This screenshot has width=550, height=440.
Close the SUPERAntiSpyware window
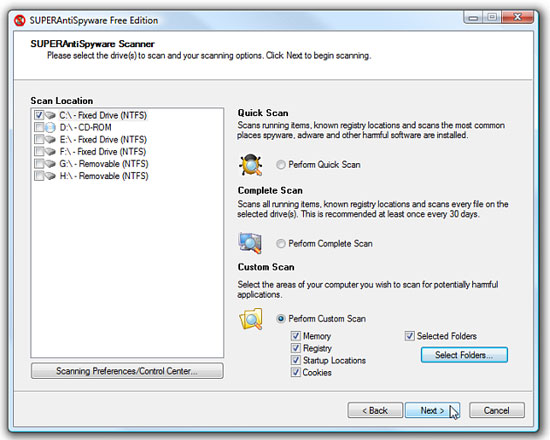pos(518,17)
